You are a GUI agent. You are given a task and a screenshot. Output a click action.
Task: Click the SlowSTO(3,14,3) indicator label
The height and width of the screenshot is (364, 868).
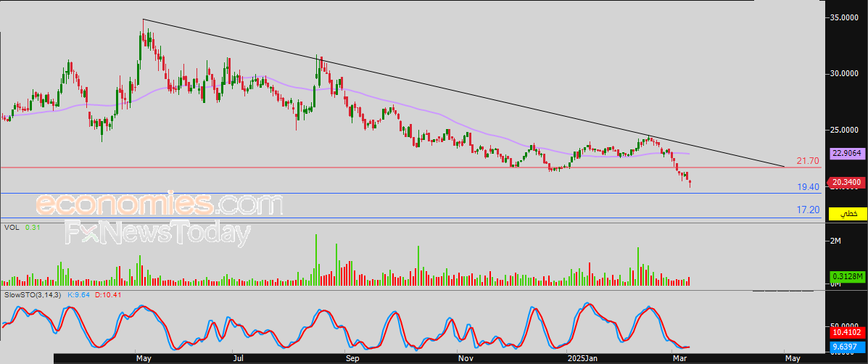point(33,295)
